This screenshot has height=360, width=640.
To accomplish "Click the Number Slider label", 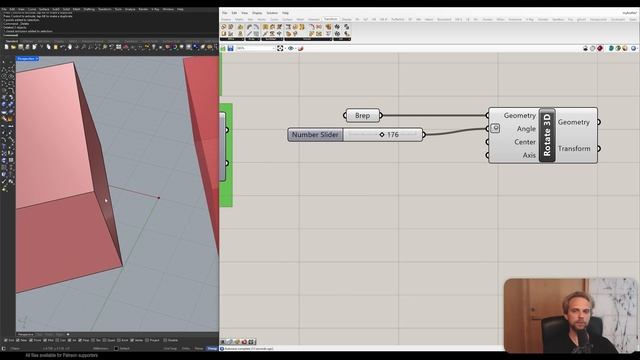I will [315, 135].
